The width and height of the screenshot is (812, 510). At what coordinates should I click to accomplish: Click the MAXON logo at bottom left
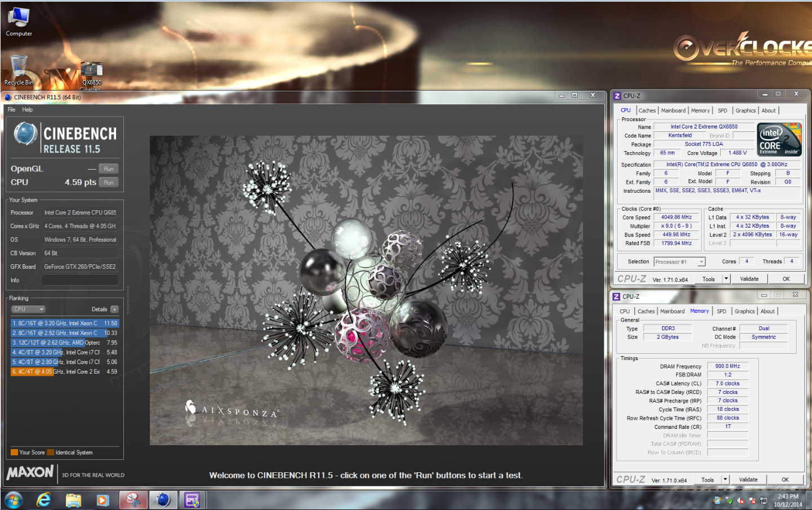tap(30, 472)
